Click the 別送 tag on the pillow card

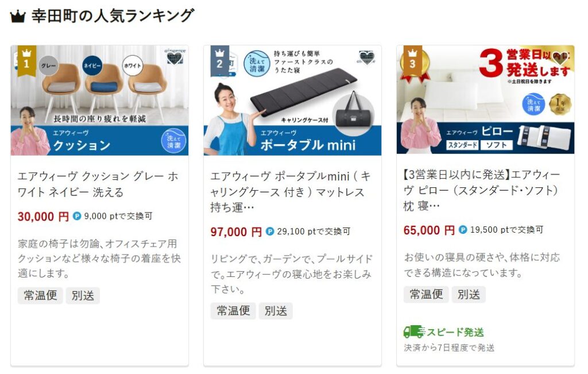(x=469, y=295)
